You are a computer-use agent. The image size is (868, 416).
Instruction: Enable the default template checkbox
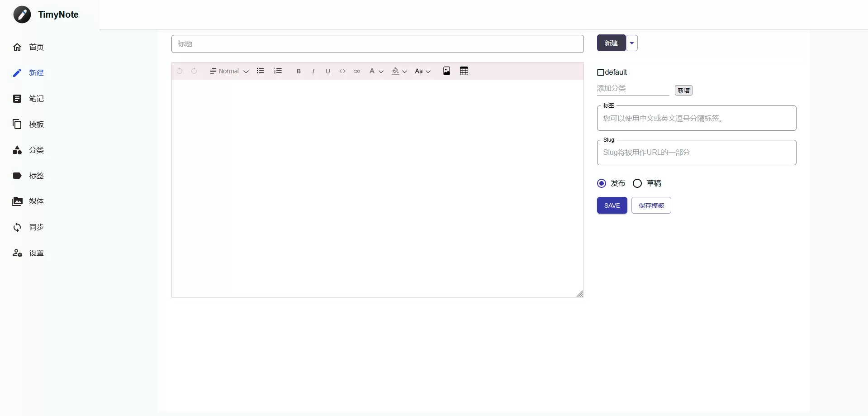pos(601,72)
